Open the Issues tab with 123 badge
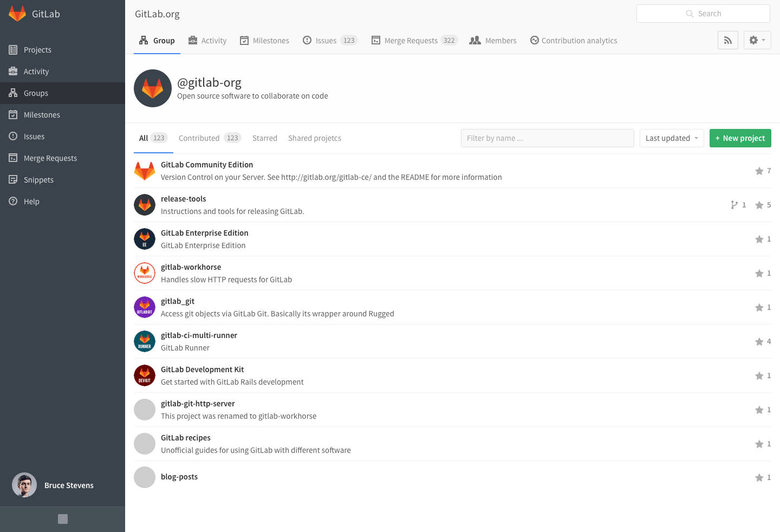This screenshot has width=780, height=532. (330, 41)
